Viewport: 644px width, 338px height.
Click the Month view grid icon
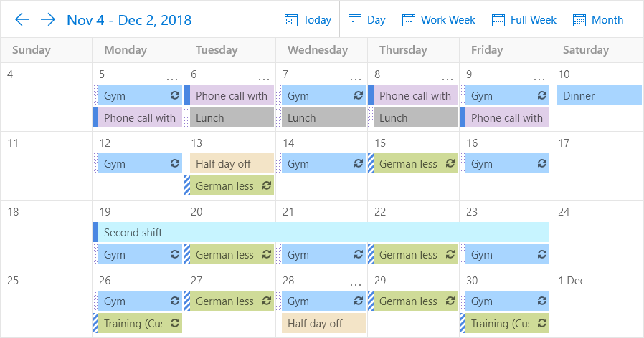coord(579,20)
